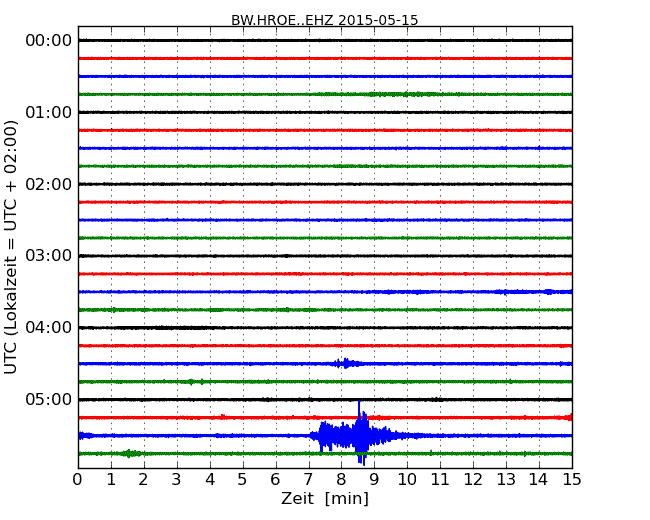Click the tall blue spike above the red trace
Viewport: 650px width, 520px height.
pos(359,408)
